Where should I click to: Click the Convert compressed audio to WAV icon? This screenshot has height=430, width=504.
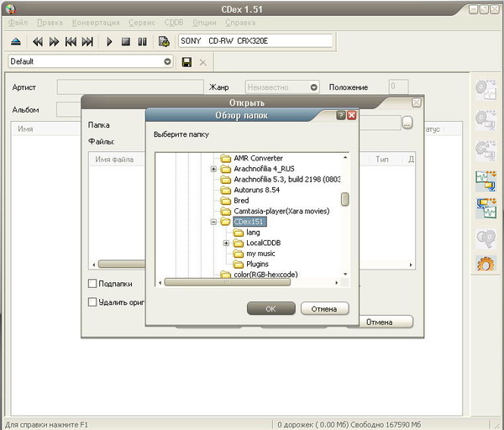486,208
